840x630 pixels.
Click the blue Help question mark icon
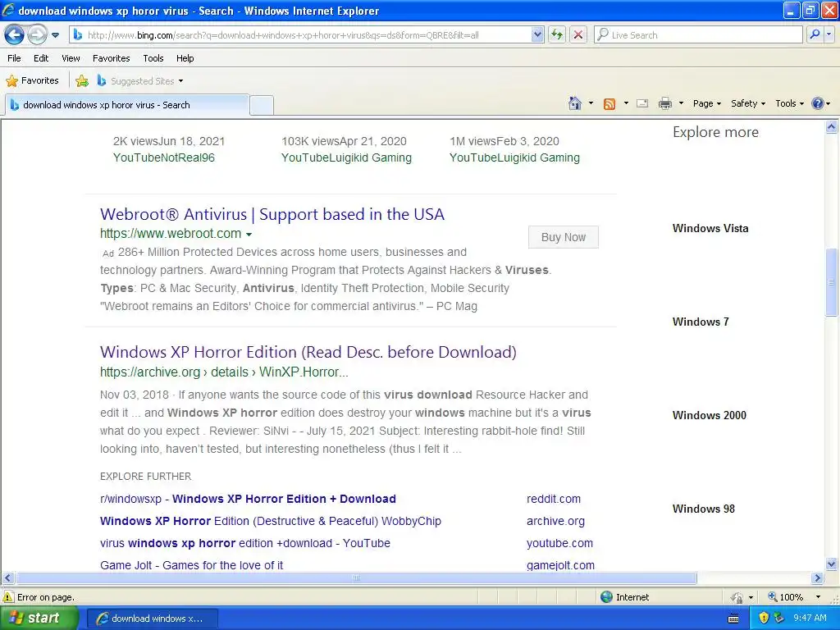point(818,103)
